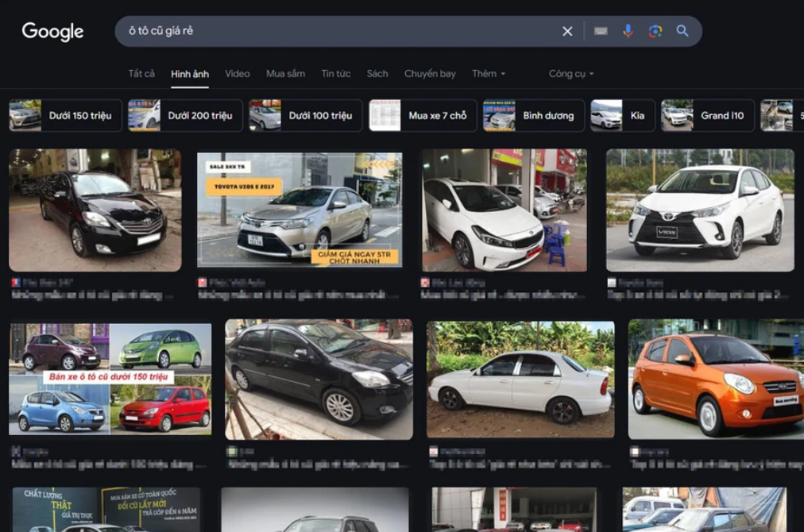Choose the "Mua xe 7 chỗ" chip
This screenshot has height=532, width=804.
pyautogui.click(x=423, y=115)
